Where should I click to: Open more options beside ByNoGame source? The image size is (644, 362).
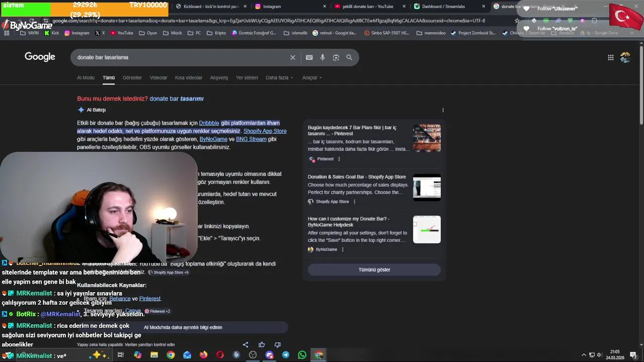[x=343, y=249]
